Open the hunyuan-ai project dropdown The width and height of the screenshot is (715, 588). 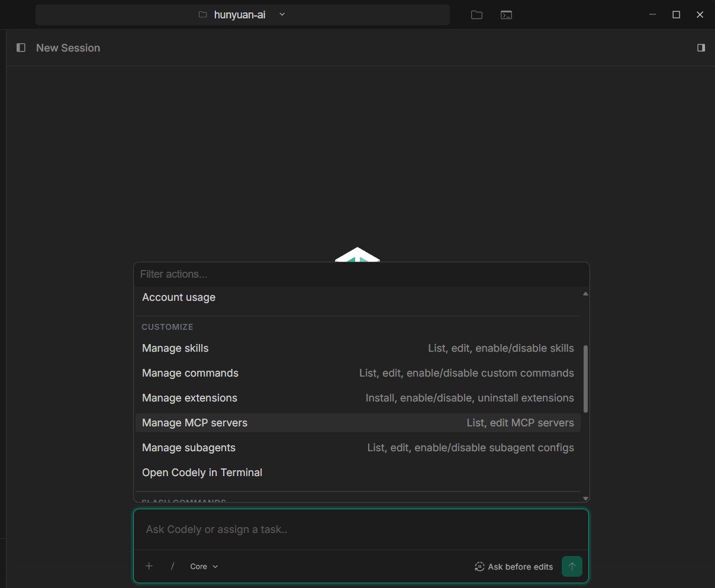[x=243, y=15]
